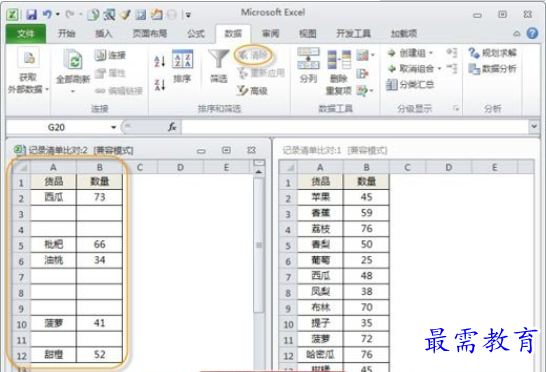This screenshot has width=546, height=372.
Task: Select column B header in 记录清单比对:1
Action: (366, 168)
